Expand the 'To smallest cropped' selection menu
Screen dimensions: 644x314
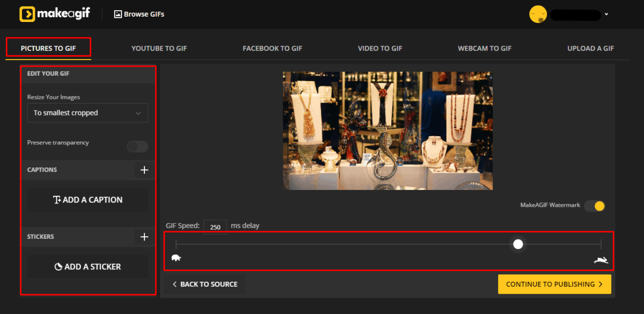(x=87, y=113)
